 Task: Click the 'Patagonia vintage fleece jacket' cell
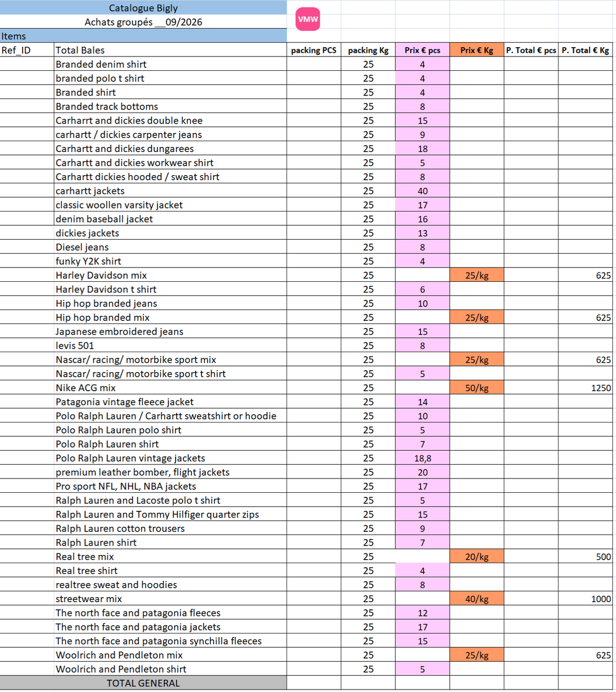click(x=170, y=401)
